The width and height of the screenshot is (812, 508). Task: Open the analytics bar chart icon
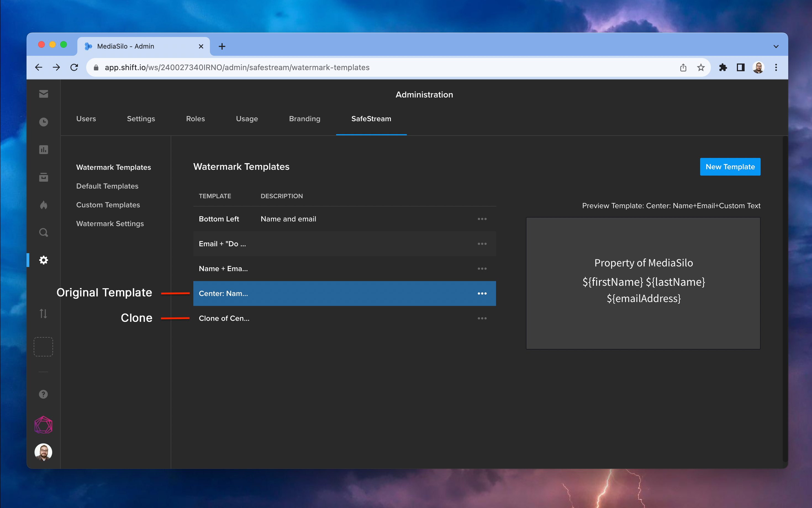pyautogui.click(x=43, y=150)
